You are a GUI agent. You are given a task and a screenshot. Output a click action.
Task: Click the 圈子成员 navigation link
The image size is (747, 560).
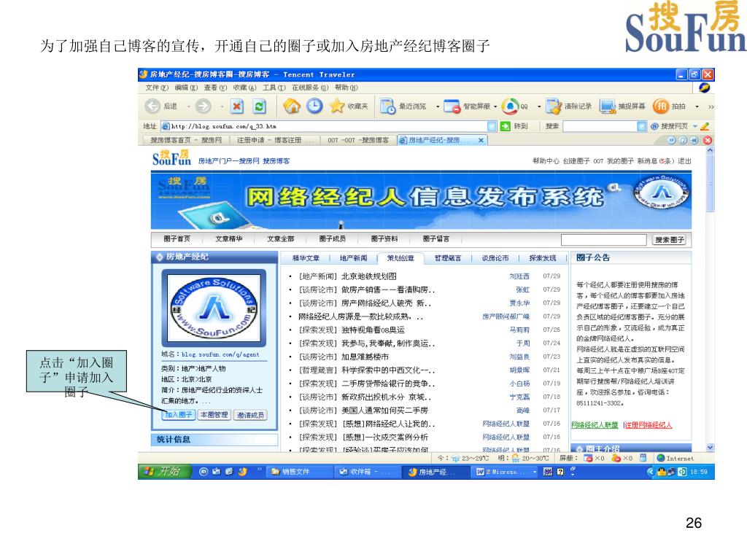332,238
